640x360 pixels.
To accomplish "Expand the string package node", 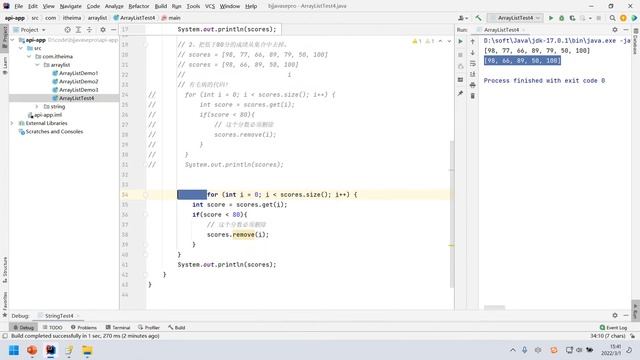I will coord(37,107).
